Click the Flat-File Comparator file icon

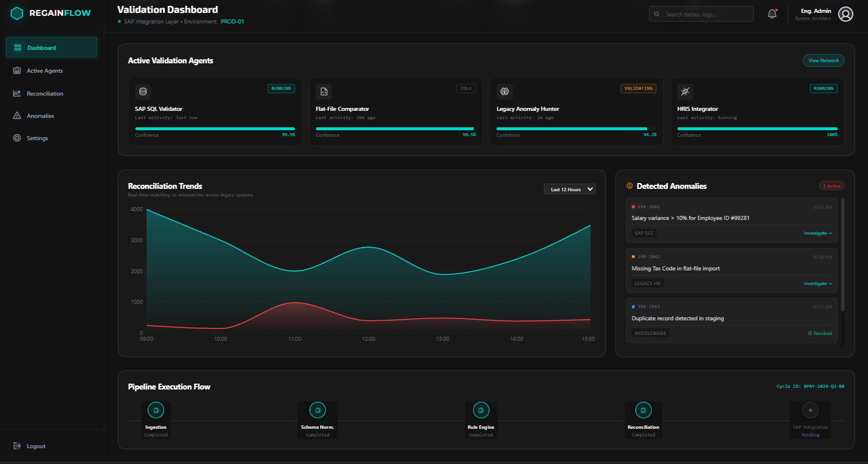pos(324,92)
